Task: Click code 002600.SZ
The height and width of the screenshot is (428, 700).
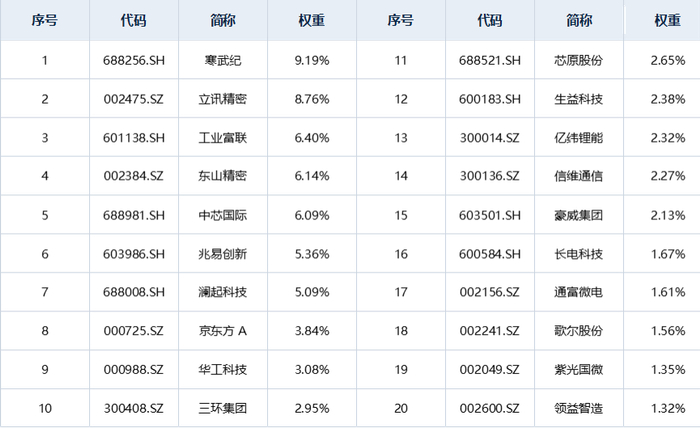Action: click(x=490, y=409)
